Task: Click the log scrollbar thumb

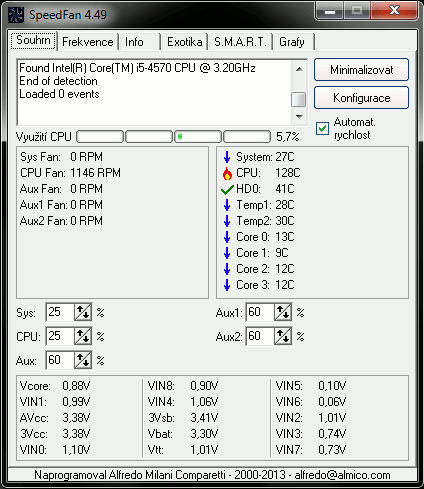Action: click(299, 99)
